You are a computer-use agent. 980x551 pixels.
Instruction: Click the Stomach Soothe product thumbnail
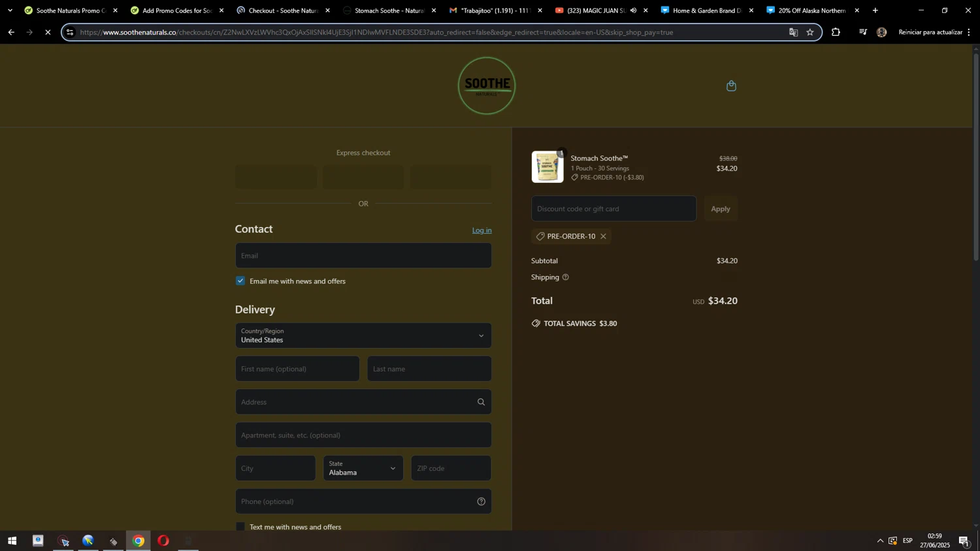(x=547, y=167)
